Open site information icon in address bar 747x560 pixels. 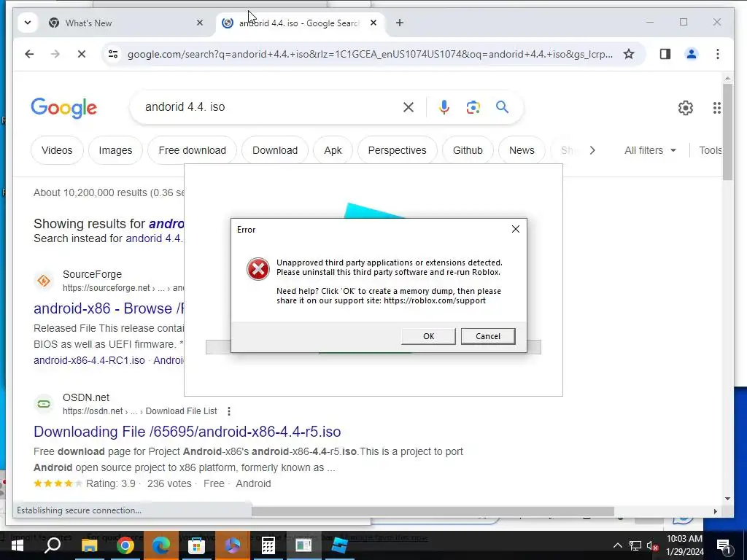coord(113,54)
